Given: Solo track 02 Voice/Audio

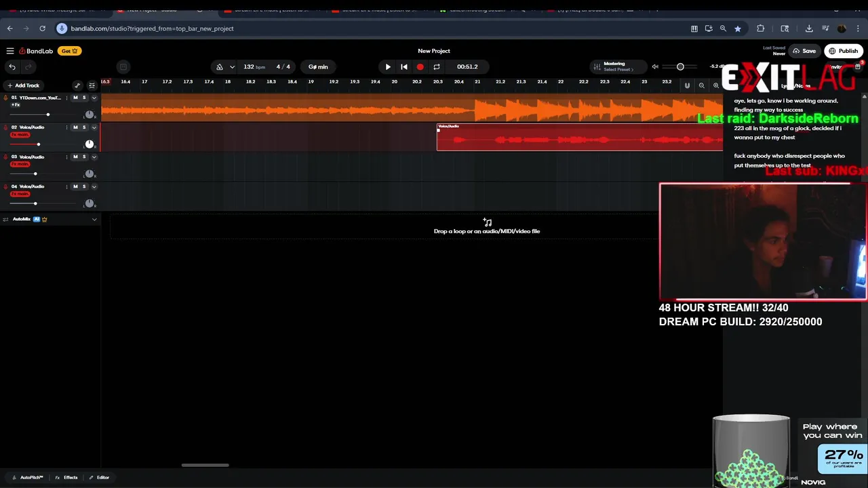Looking at the screenshot, I should [84, 127].
